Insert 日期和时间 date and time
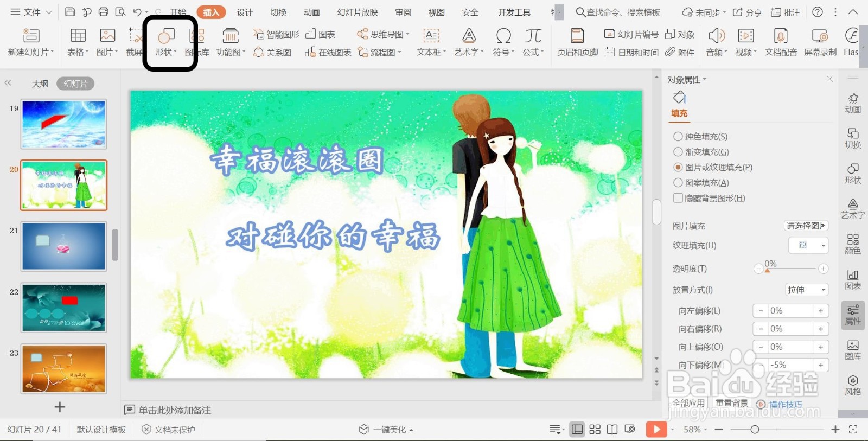 coord(631,52)
